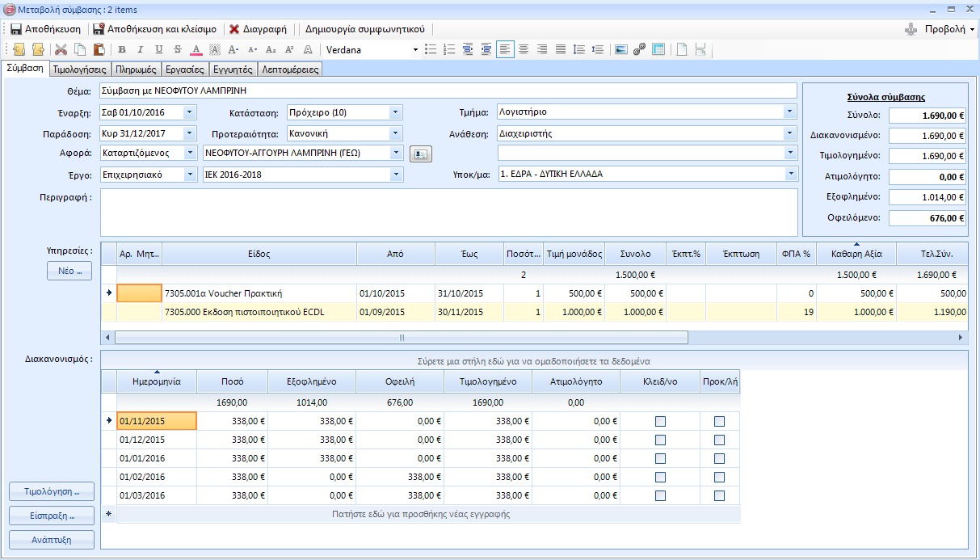Open the Πληρωμές tab
Image resolution: width=980 pixels, height=560 pixels.
coord(136,69)
